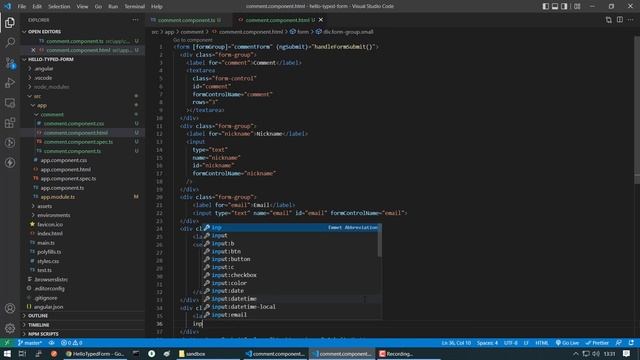Select the HTML language mode
The width and height of the screenshot is (640, 360).
542,343
